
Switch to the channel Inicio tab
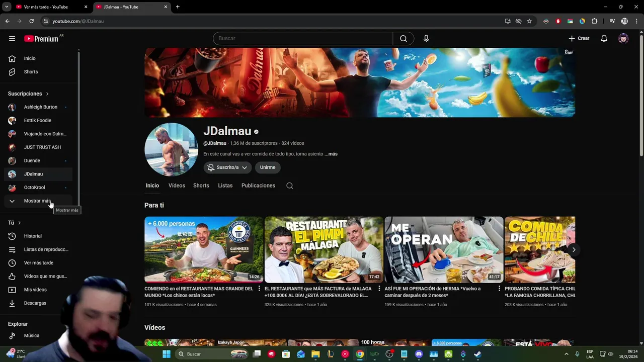click(x=152, y=186)
